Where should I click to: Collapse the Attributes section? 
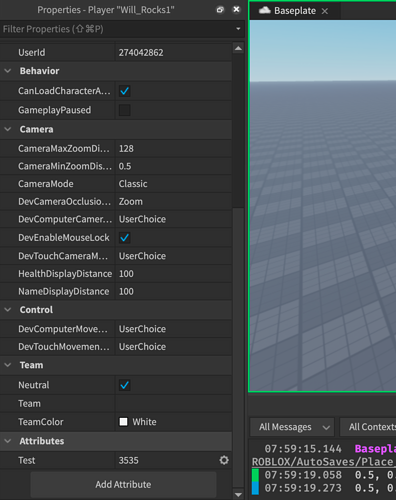[x=8, y=441]
